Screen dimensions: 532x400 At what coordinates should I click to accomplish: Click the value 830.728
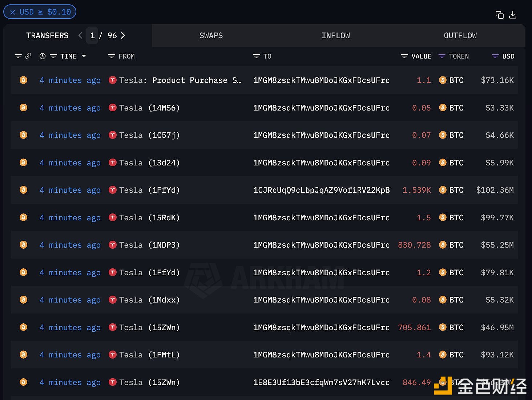point(414,245)
